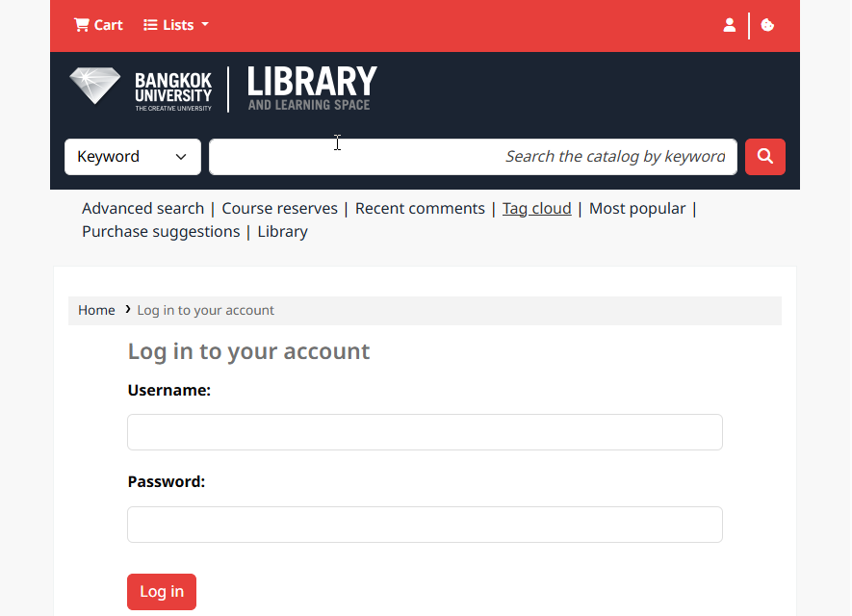This screenshot has height=616, width=852.
Task: Focus the catalog search field
Action: pos(473,157)
